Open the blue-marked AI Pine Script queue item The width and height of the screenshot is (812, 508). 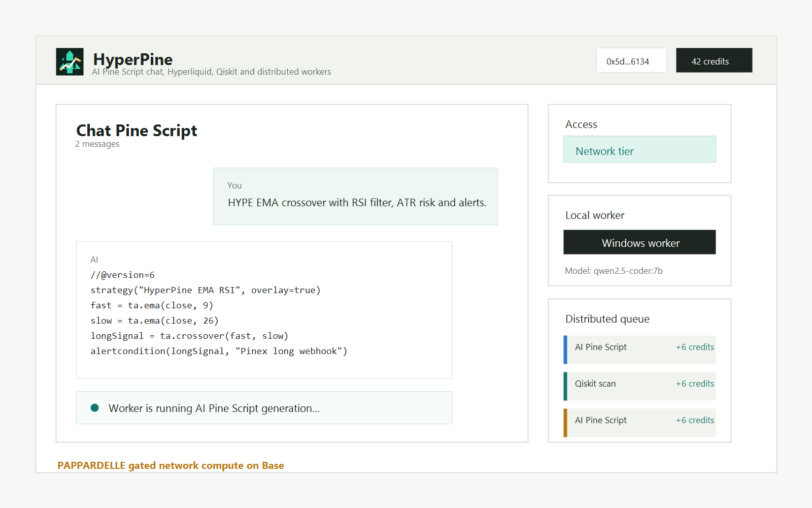click(639, 350)
